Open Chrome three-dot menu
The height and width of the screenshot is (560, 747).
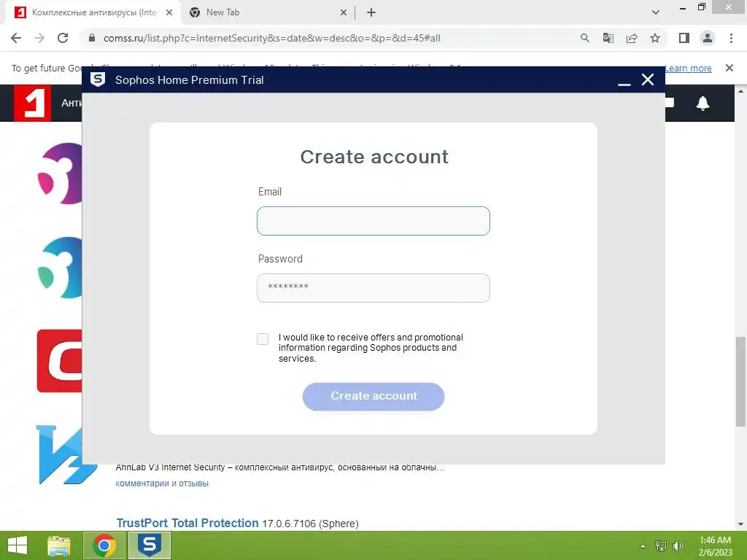pos(731,38)
